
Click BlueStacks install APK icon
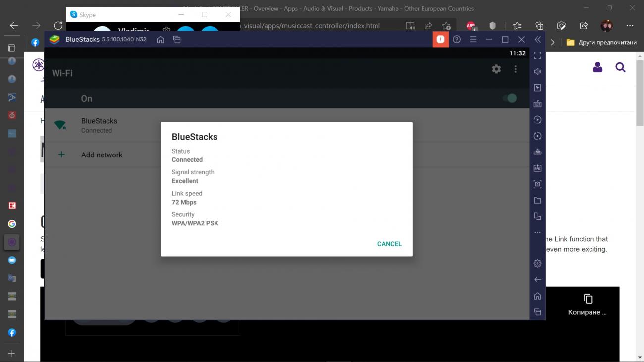537,168
